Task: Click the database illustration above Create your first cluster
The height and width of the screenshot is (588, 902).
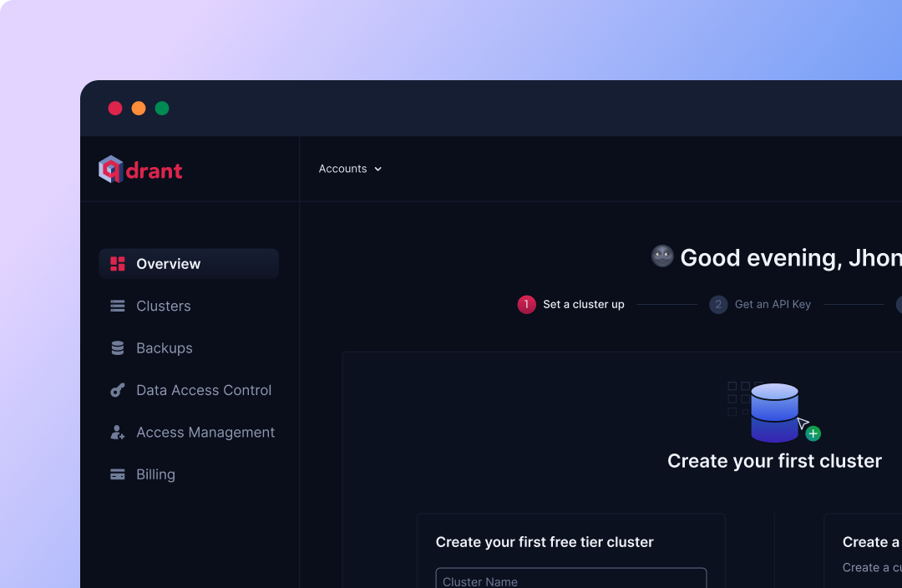Action: pos(773,411)
